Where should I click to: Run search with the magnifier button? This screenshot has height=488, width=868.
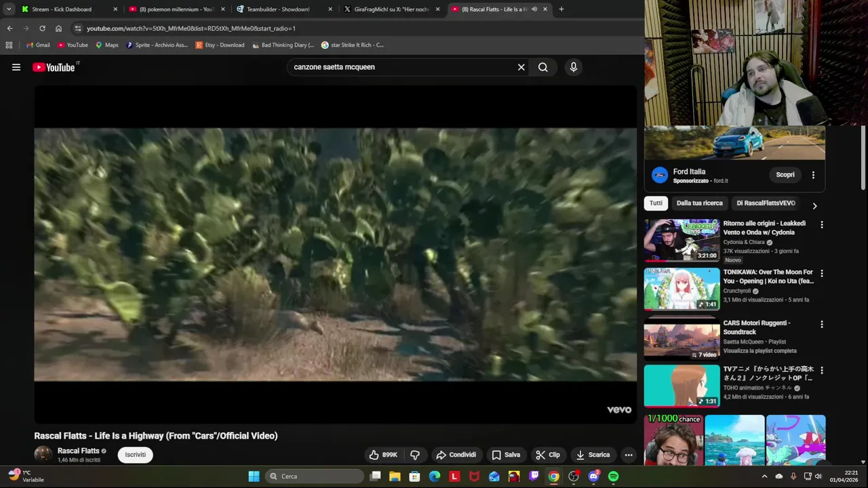543,67
